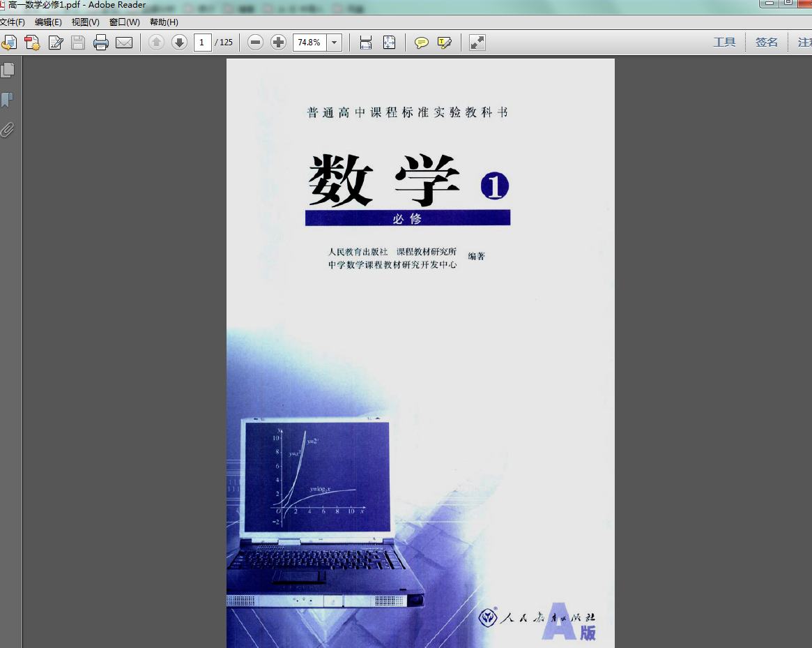Click the edit/sign document icon
812x648 pixels.
(55, 43)
